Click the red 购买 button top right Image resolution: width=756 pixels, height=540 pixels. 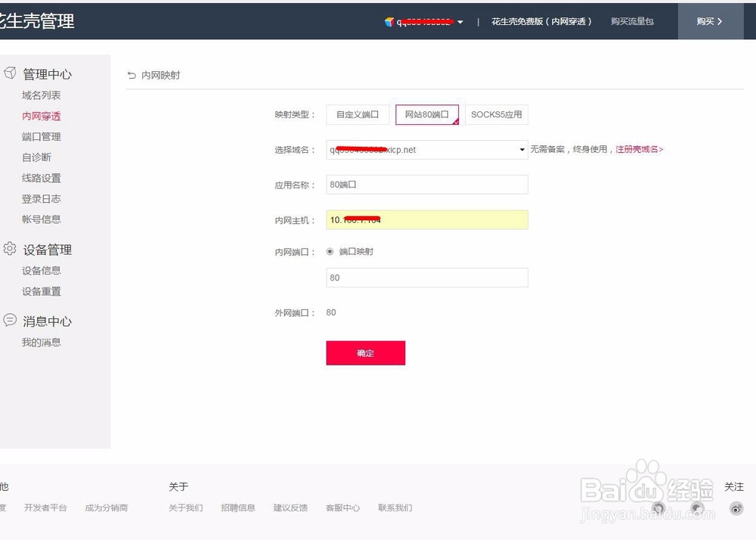[x=708, y=21]
